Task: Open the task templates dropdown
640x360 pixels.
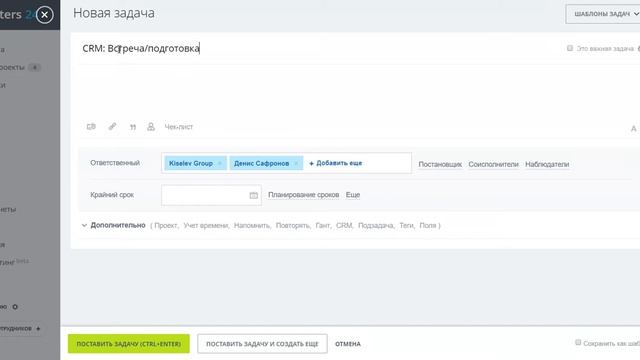Action: tap(603, 14)
